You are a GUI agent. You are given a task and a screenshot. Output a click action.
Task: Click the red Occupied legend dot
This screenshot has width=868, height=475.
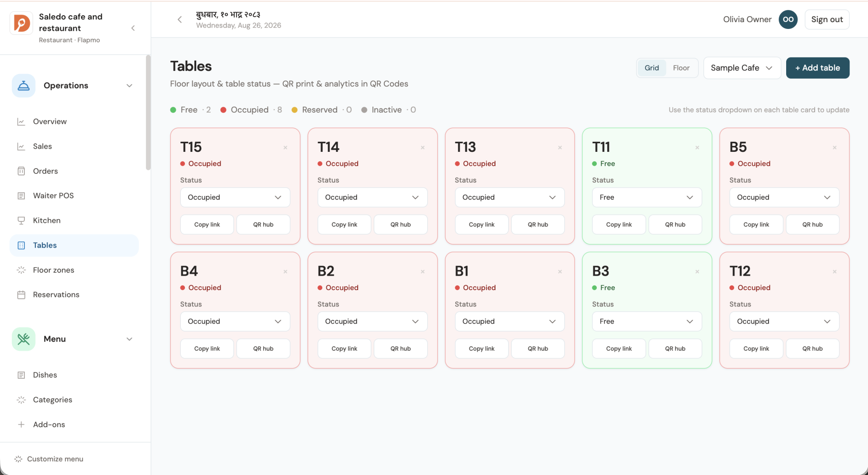223,110
